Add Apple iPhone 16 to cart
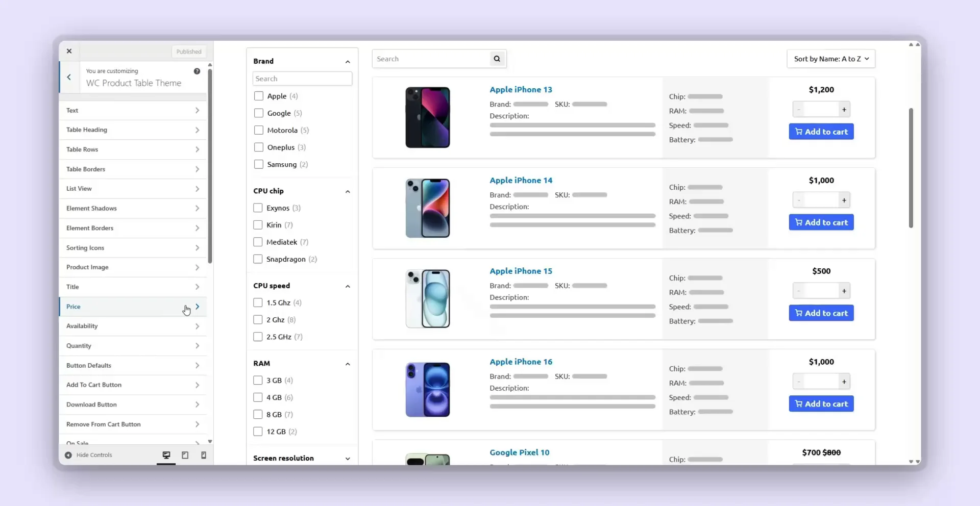 pyautogui.click(x=821, y=404)
